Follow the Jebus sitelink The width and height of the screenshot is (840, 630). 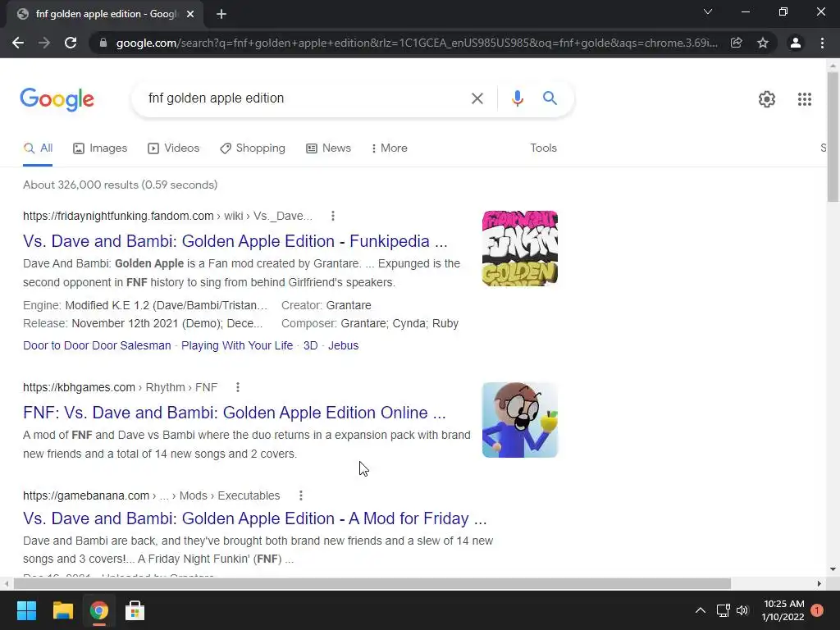tap(344, 345)
